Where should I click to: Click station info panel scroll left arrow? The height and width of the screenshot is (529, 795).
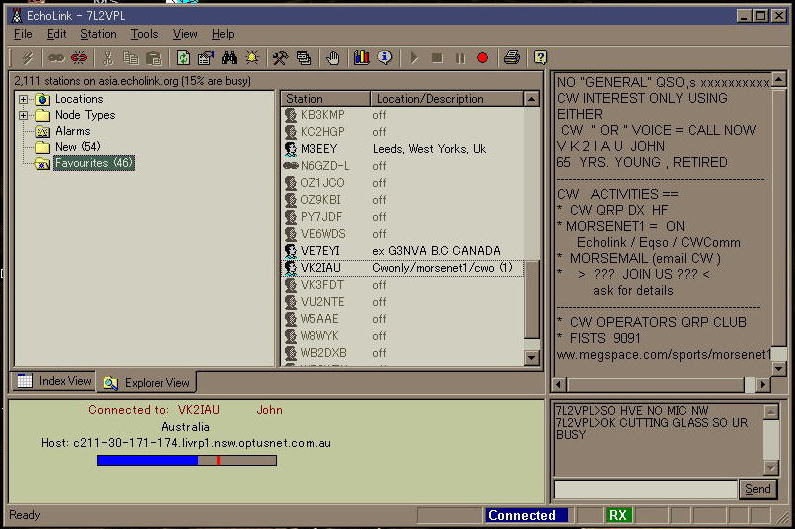(559, 384)
